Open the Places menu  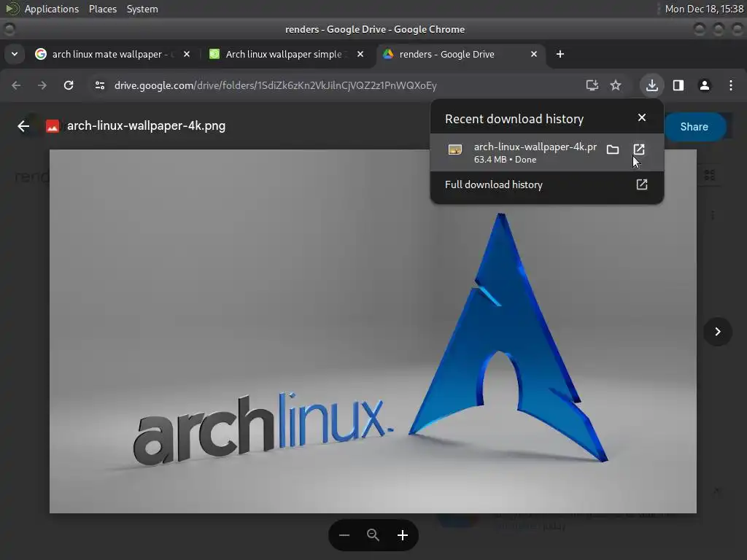(x=102, y=9)
